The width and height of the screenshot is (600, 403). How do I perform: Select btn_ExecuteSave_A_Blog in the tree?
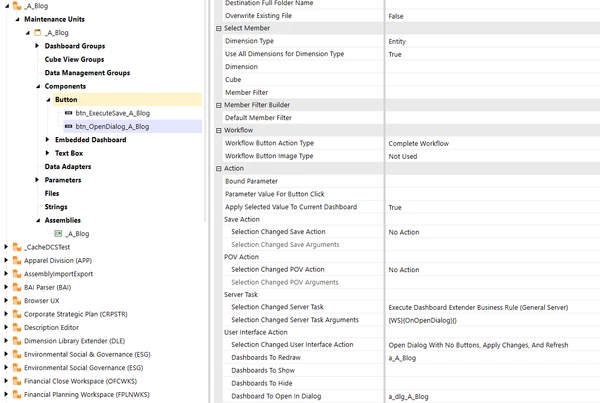[112, 113]
